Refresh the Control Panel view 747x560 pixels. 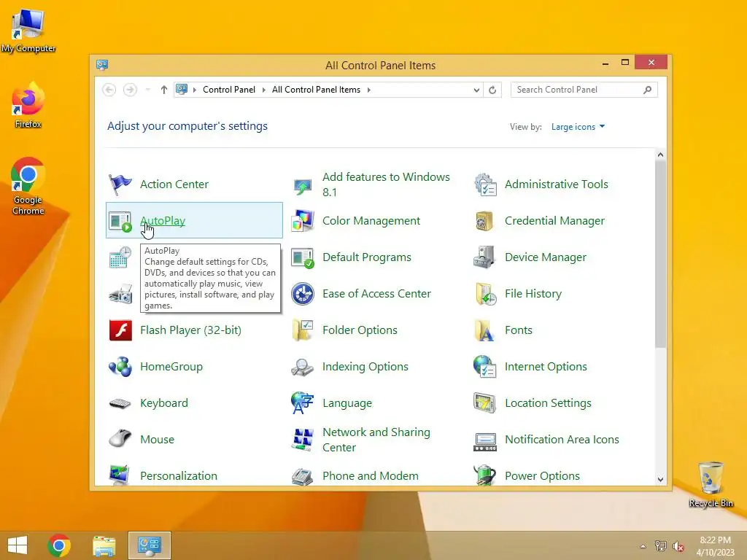[x=492, y=90]
